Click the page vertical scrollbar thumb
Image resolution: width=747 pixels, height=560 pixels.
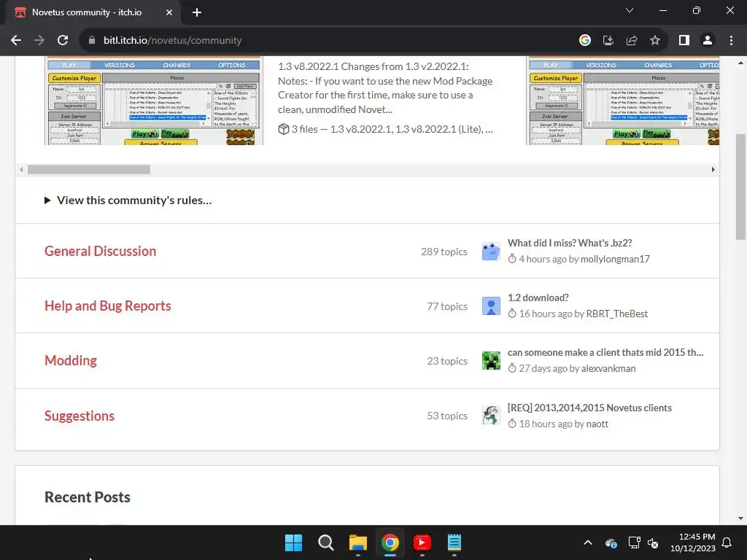(x=741, y=187)
